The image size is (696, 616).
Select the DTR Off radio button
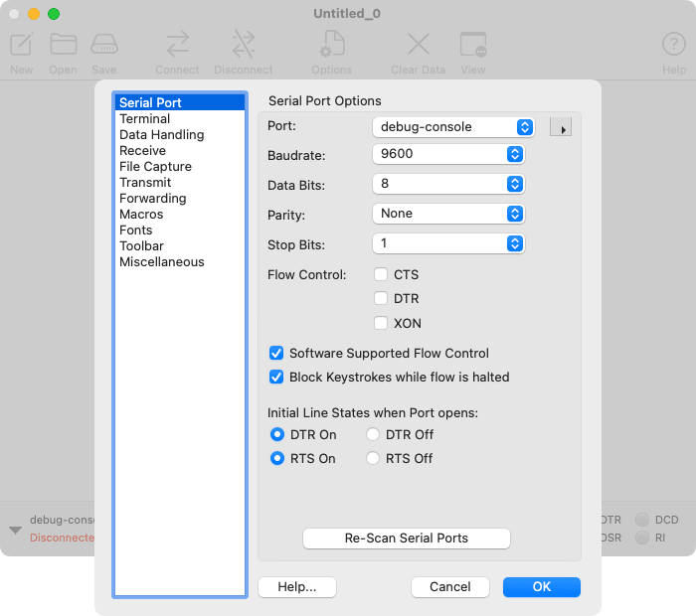tap(373, 435)
